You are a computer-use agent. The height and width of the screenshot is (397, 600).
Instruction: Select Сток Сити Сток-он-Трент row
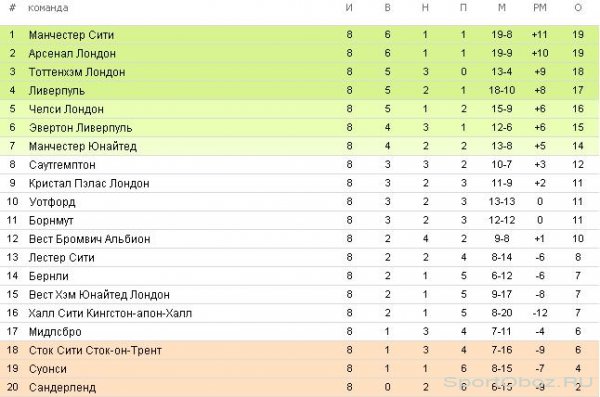[x=300, y=350]
